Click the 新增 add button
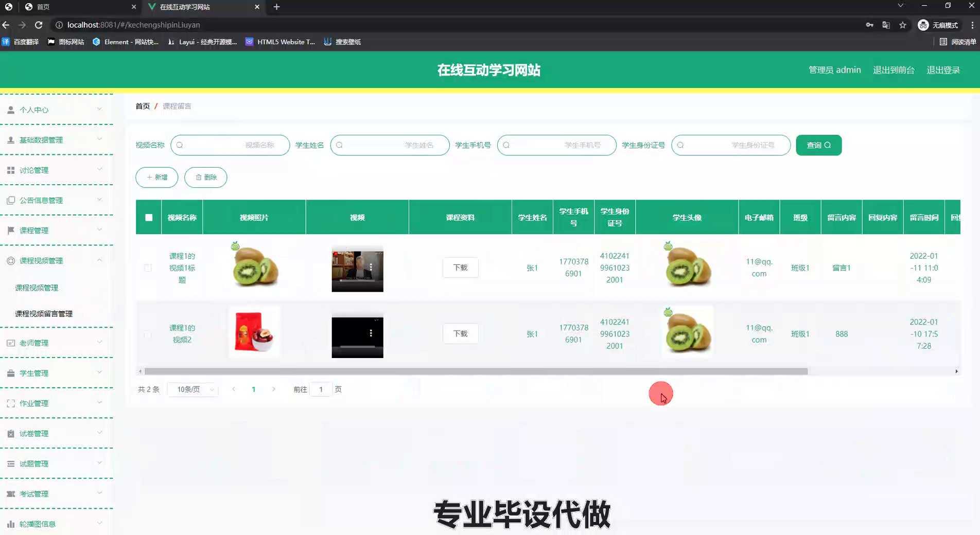This screenshot has height=535, width=980. tap(157, 177)
